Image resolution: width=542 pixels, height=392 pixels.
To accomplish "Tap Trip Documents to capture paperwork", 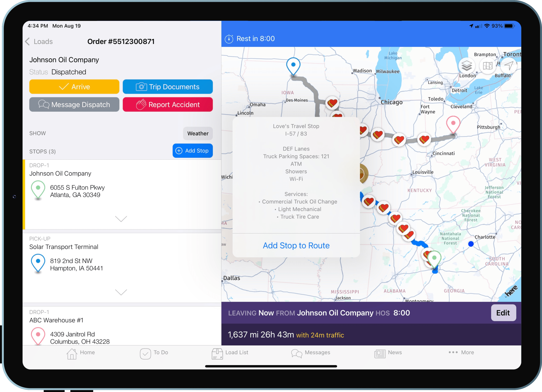I will click(x=168, y=87).
